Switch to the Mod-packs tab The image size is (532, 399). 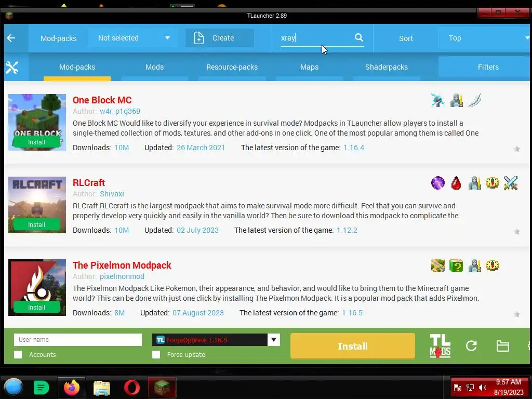coord(77,67)
